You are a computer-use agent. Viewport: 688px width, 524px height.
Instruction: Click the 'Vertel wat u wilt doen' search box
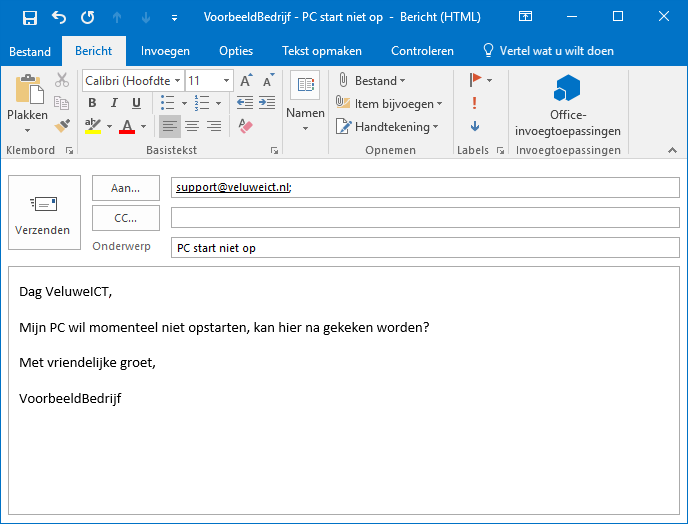(548, 51)
